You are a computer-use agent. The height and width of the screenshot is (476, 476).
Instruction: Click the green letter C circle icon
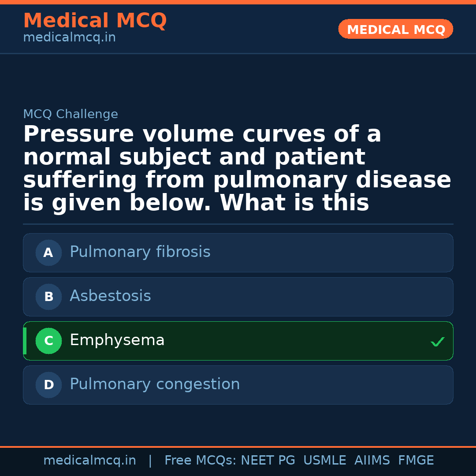[48, 341]
